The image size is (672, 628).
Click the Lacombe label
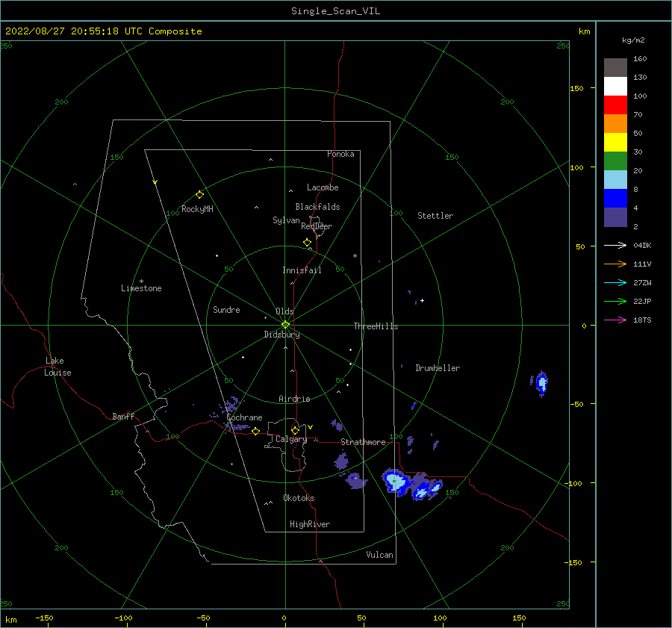(x=323, y=187)
